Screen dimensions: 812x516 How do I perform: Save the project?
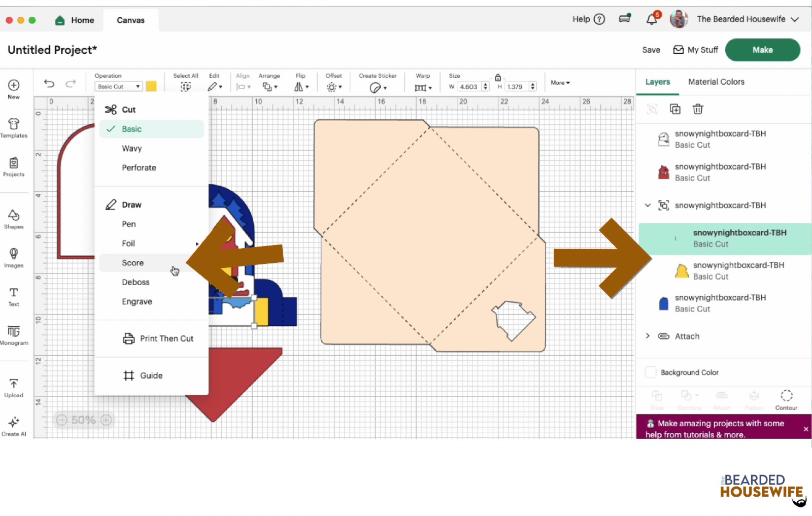tap(651, 50)
